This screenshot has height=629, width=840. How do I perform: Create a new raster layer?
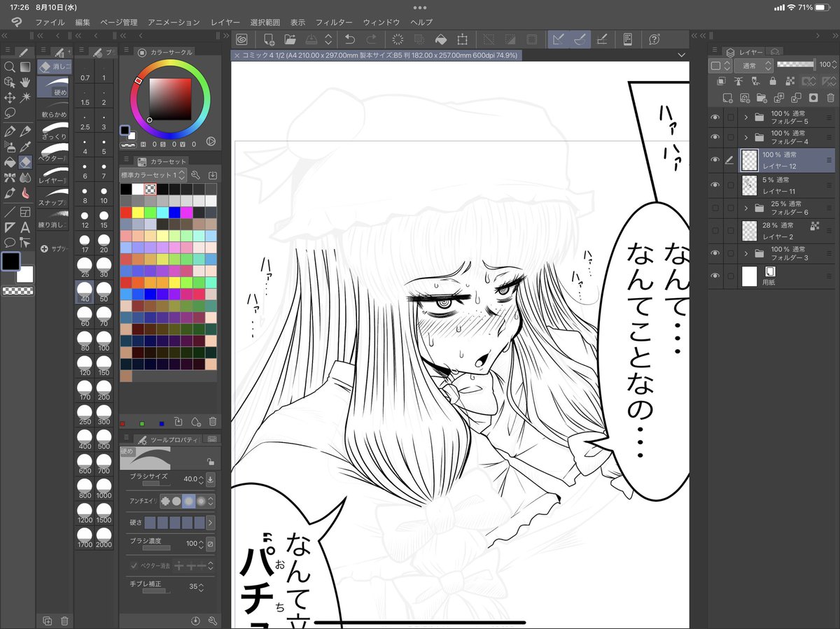[727, 98]
